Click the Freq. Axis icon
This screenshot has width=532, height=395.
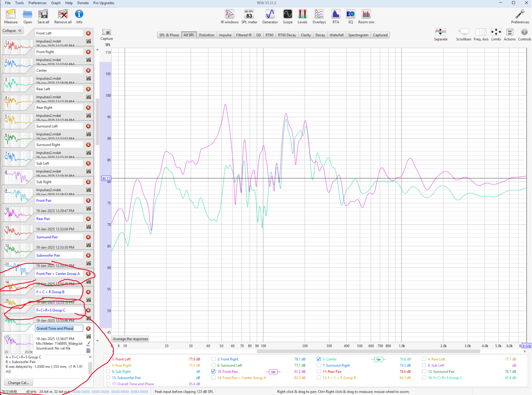click(x=481, y=34)
